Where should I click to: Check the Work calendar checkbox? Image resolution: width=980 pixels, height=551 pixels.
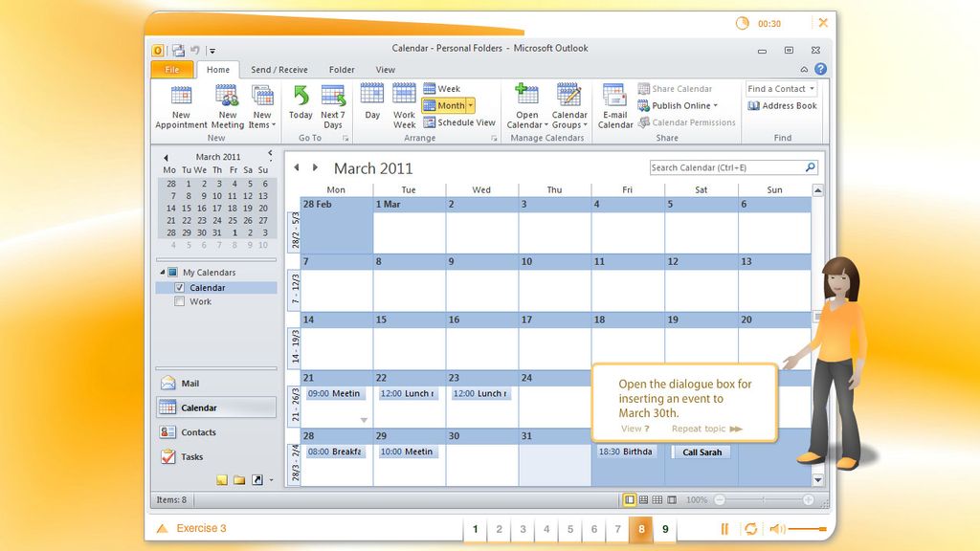(180, 301)
